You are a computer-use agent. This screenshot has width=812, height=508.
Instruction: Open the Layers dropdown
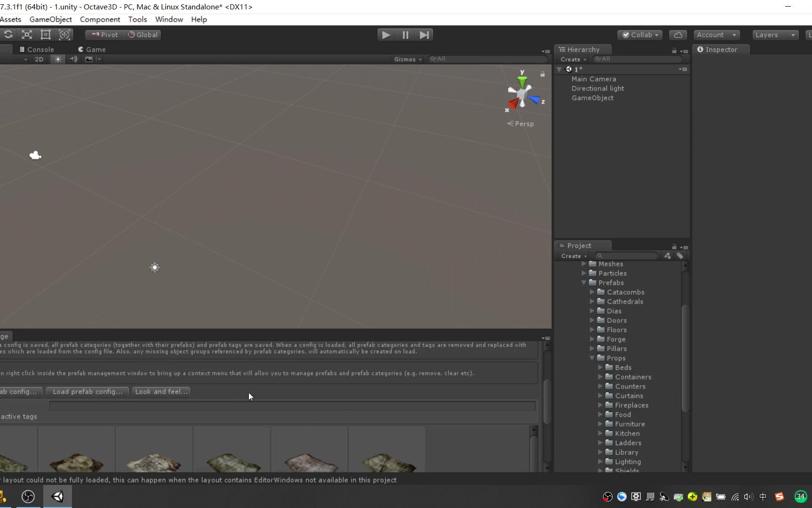pos(775,35)
